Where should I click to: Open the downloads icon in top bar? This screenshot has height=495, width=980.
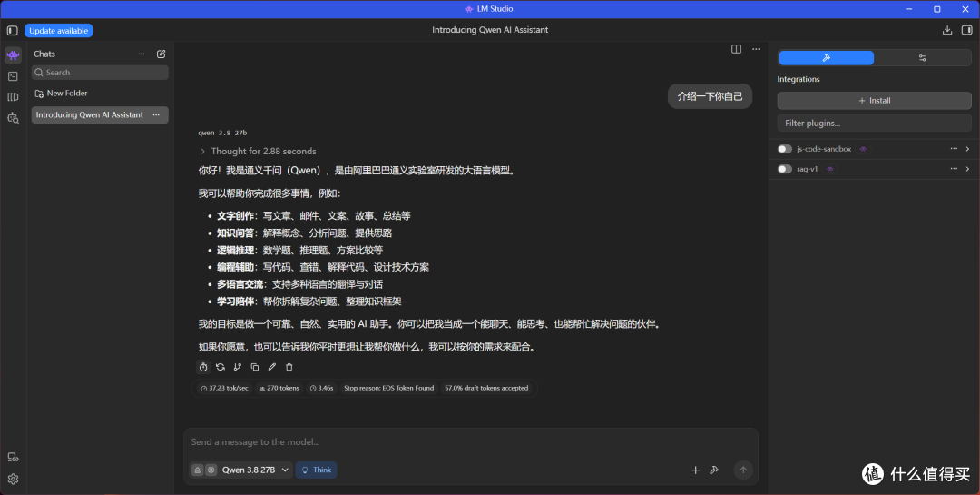946,30
